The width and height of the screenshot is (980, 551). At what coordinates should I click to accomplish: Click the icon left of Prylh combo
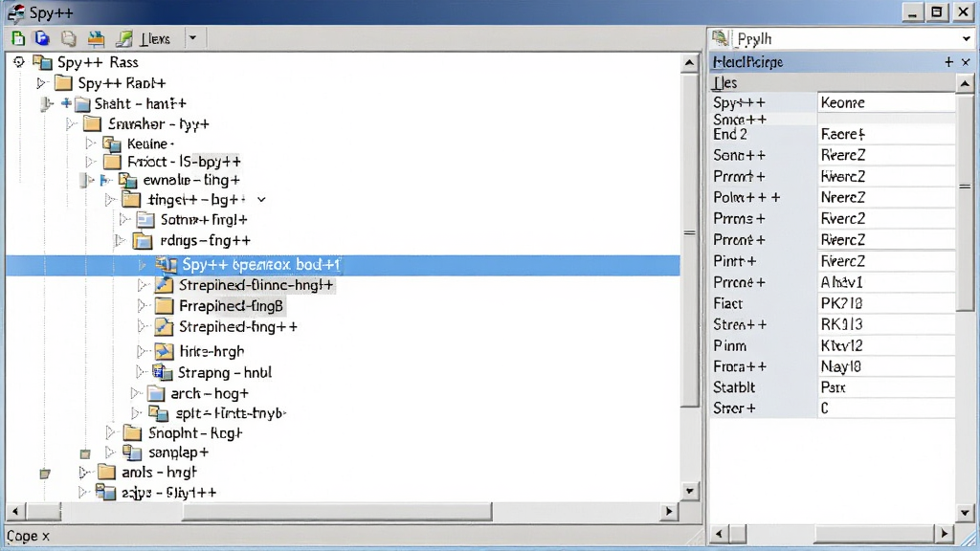720,38
